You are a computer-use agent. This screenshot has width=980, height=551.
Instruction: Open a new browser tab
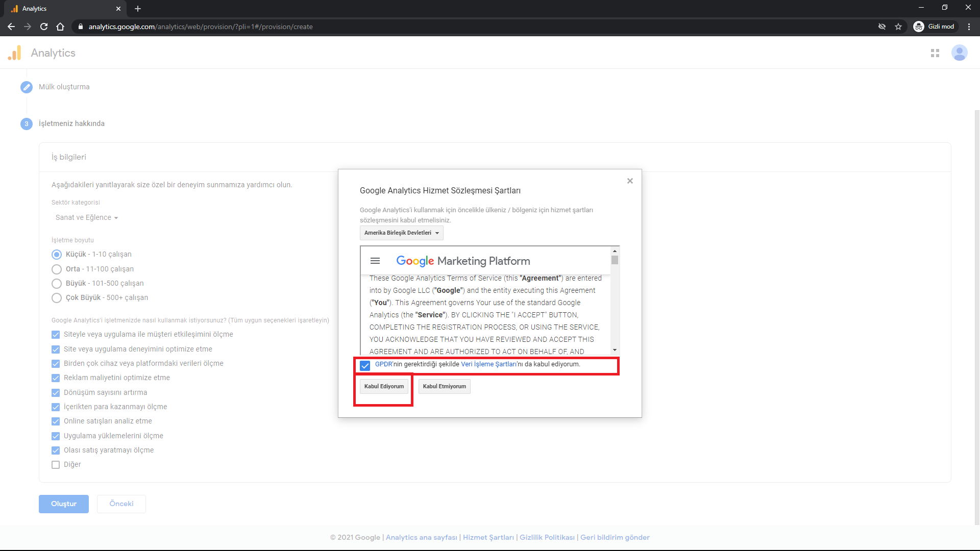[x=138, y=9]
